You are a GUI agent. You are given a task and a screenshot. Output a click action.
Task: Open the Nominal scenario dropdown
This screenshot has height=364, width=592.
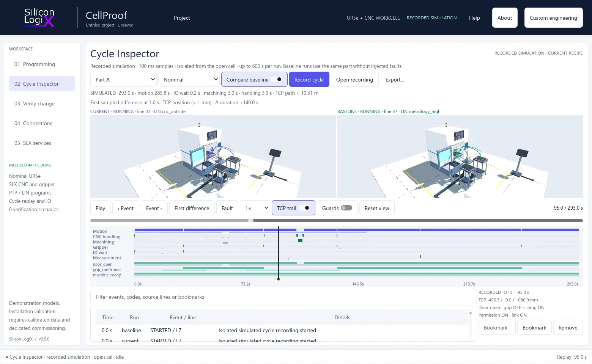tap(189, 80)
